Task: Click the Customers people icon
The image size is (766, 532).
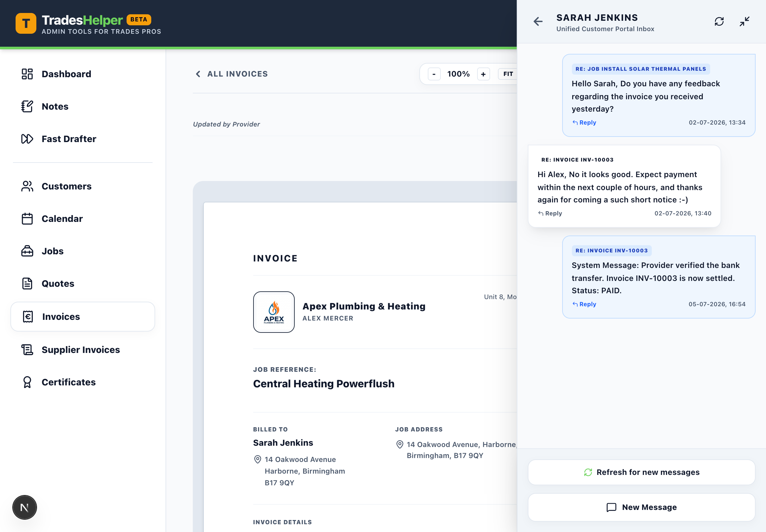Action: 27,186
